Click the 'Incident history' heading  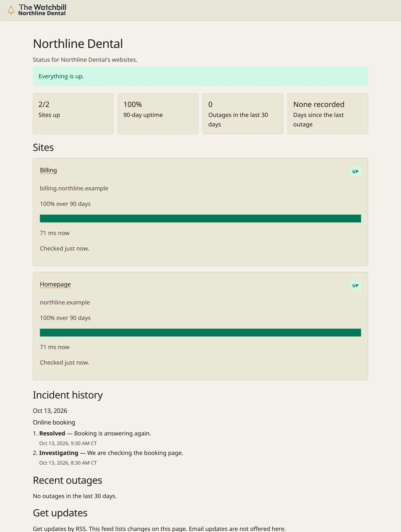coord(68,395)
